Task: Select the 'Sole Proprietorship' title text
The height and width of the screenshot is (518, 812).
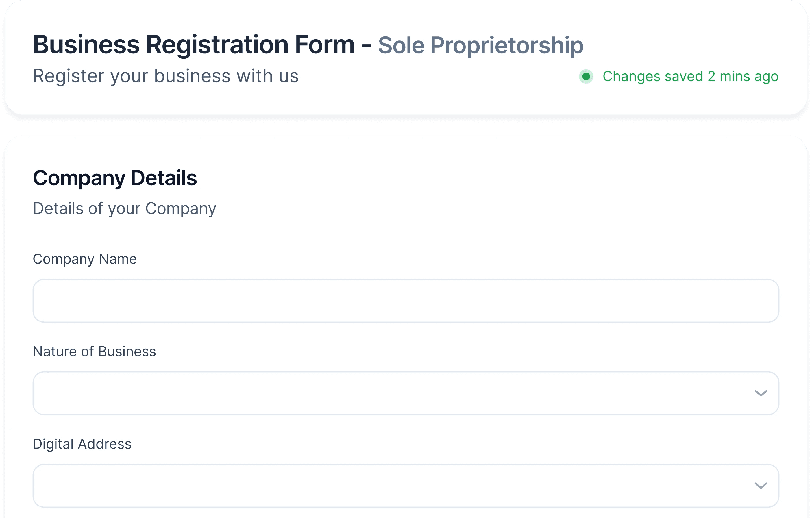Action: [480, 45]
